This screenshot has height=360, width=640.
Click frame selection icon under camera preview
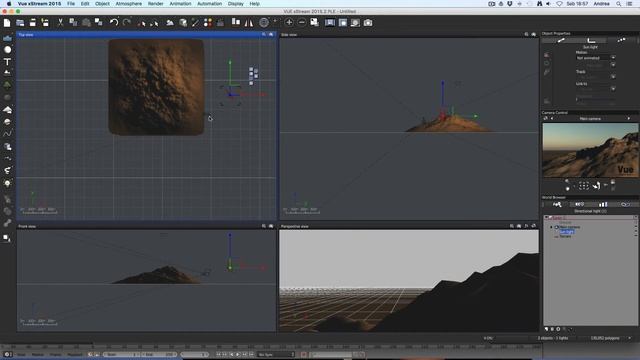click(x=584, y=186)
